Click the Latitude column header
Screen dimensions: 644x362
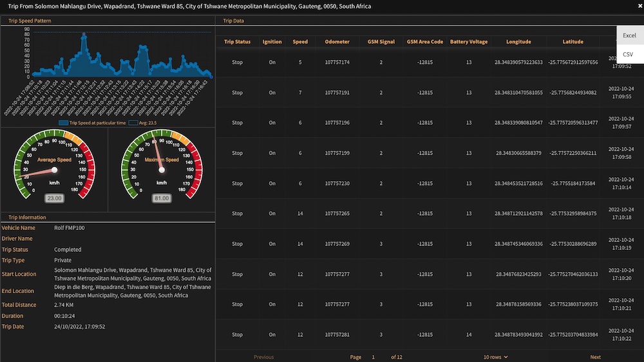(x=573, y=42)
